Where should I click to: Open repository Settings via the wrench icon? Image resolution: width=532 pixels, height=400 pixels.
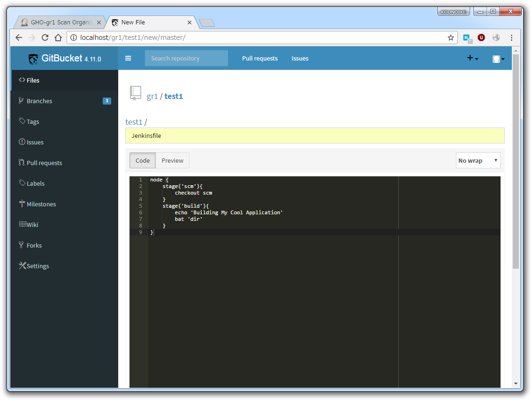21,265
